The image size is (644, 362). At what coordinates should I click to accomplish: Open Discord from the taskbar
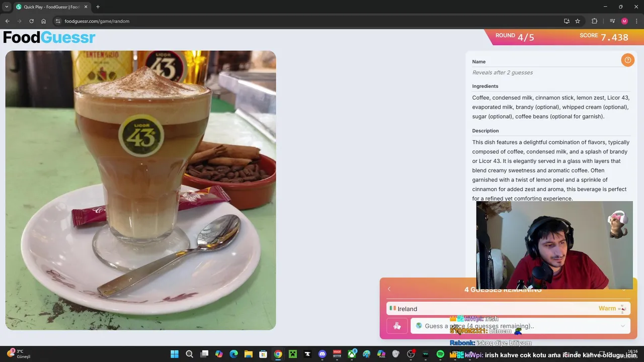(x=323, y=354)
